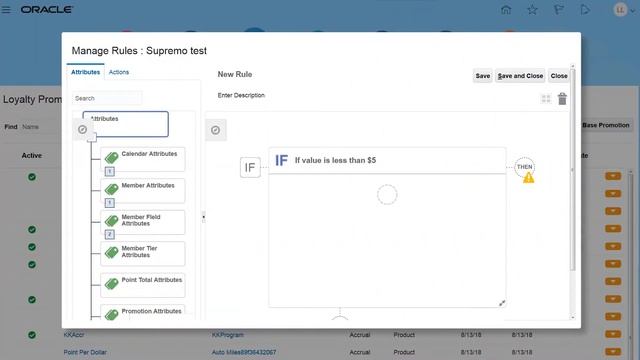Screen dimensions: 640x360
Task: Open the Favorites star icon
Action: pos(532,9)
